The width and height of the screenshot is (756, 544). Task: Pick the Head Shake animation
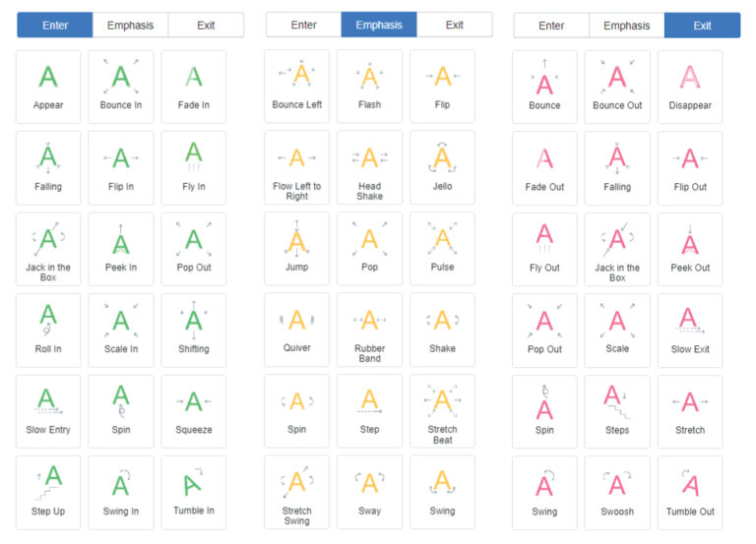(x=369, y=167)
